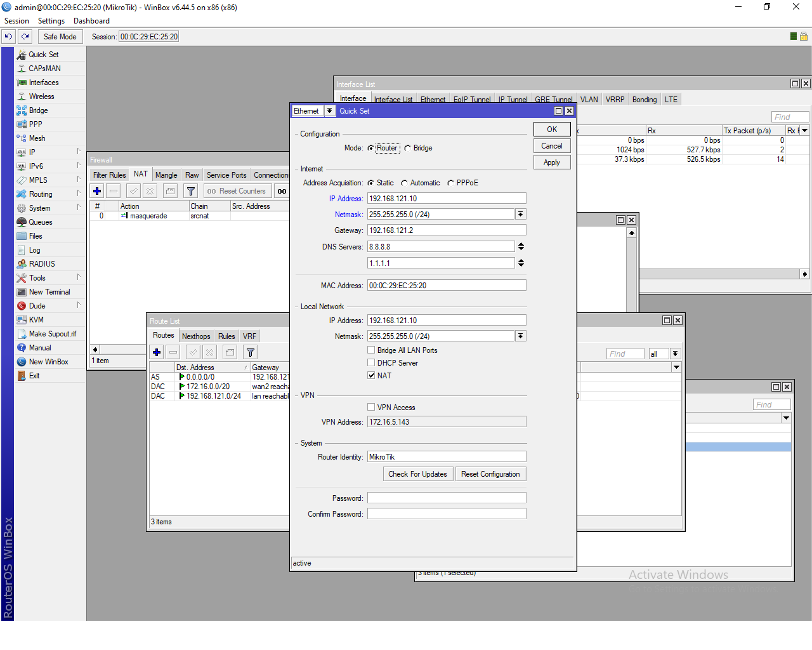812x650 pixels.
Task: Switch to Filter Rules tab in Firewall
Action: tap(109, 175)
